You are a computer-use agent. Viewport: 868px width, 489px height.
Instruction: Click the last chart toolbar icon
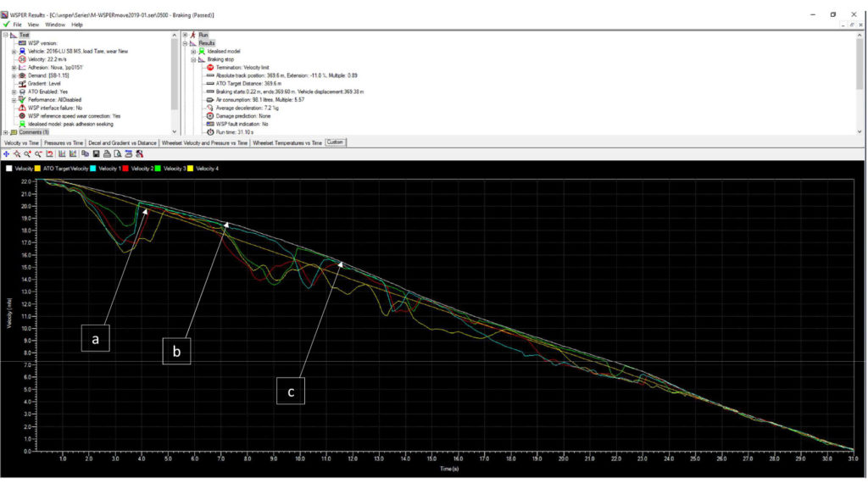[140, 154]
